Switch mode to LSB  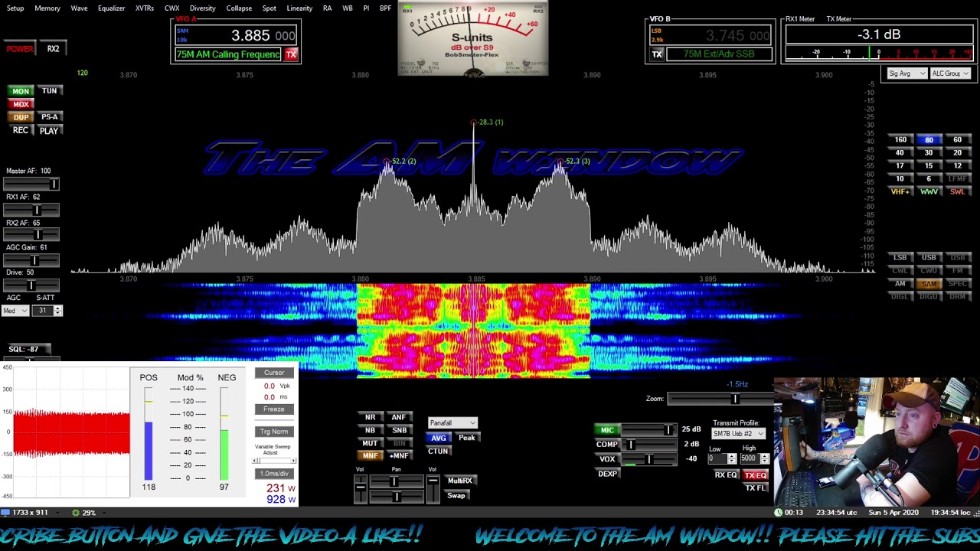tap(900, 258)
